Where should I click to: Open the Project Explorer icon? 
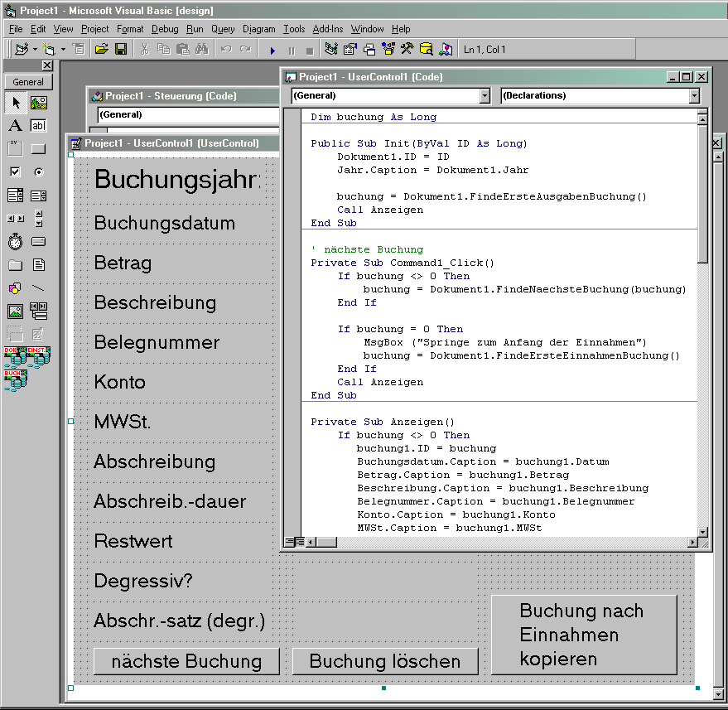331,49
